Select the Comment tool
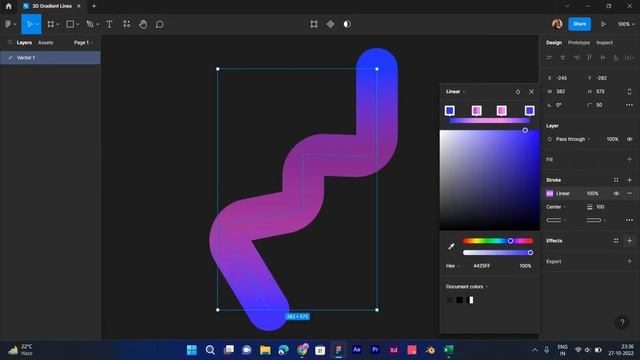The width and height of the screenshot is (640, 360). point(160,24)
